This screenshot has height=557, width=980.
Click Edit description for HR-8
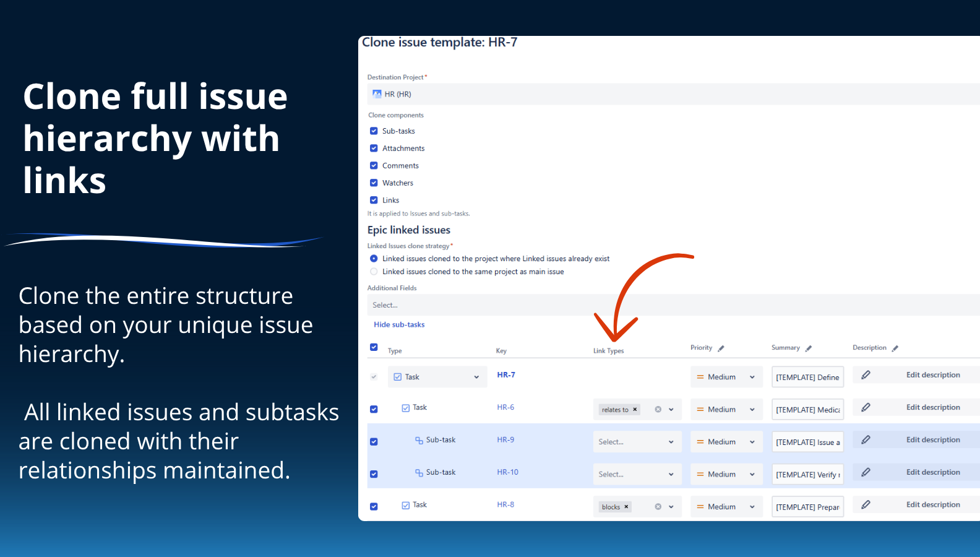933,505
